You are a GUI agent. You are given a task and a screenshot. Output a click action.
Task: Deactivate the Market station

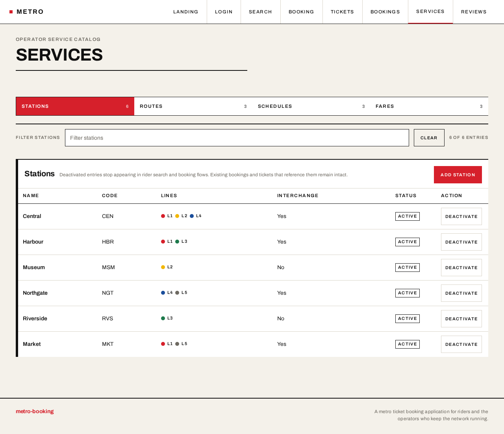click(x=461, y=344)
